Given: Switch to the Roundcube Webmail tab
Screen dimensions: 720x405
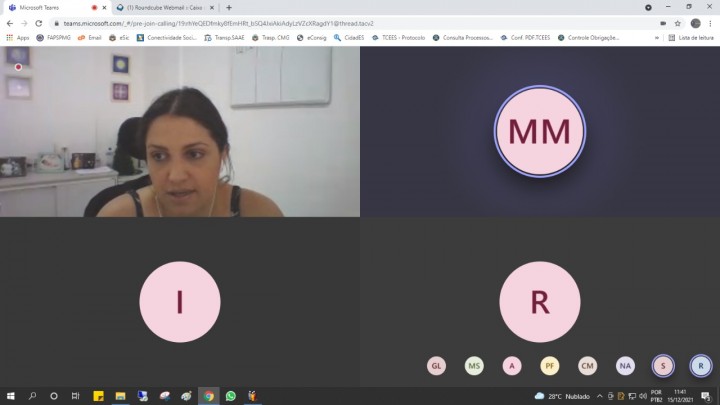Looking at the screenshot, I should (x=160, y=7).
